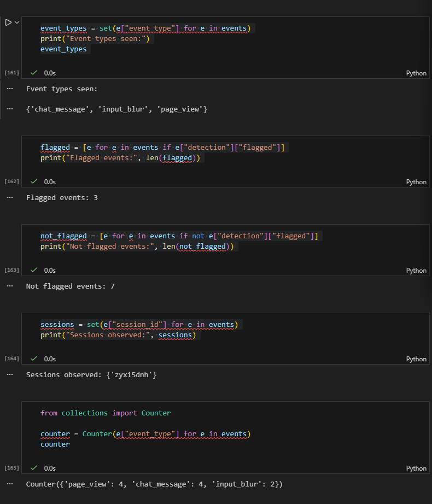The height and width of the screenshot is (504, 432).
Task: Open run options chevron beside play button
Action: [x=17, y=22]
